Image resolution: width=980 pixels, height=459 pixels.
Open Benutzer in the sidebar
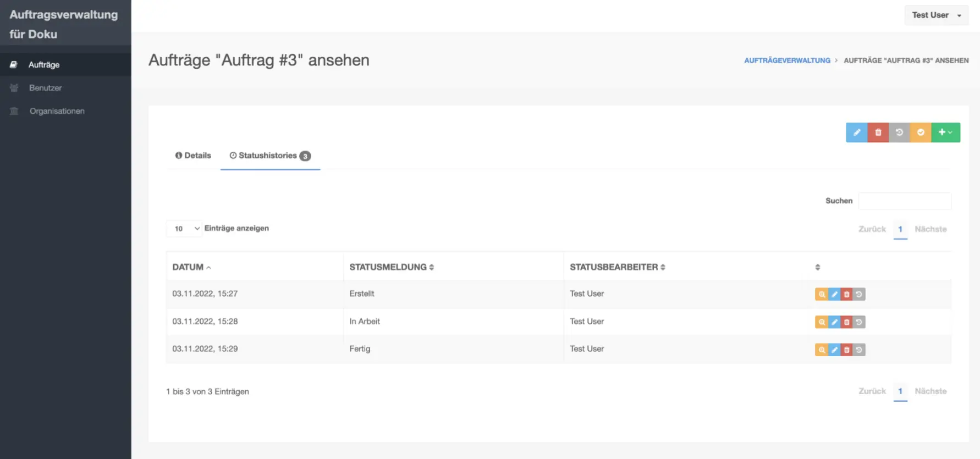[x=45, y=88]
